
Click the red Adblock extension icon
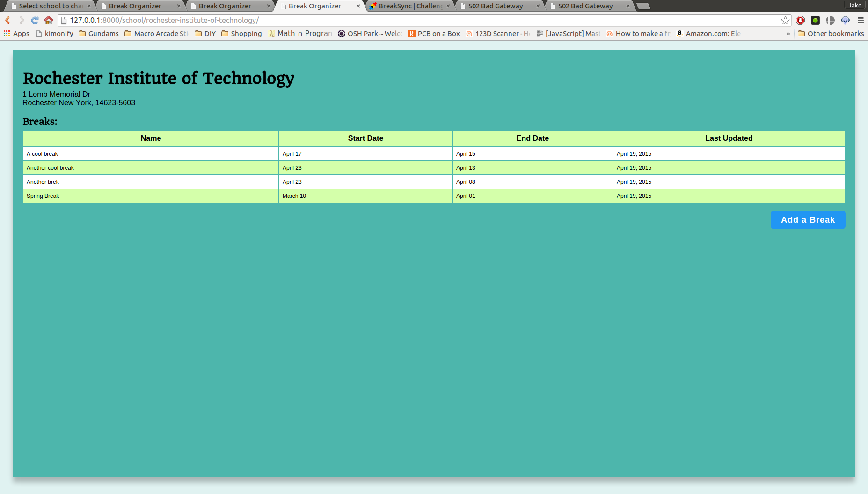[801, 20]
